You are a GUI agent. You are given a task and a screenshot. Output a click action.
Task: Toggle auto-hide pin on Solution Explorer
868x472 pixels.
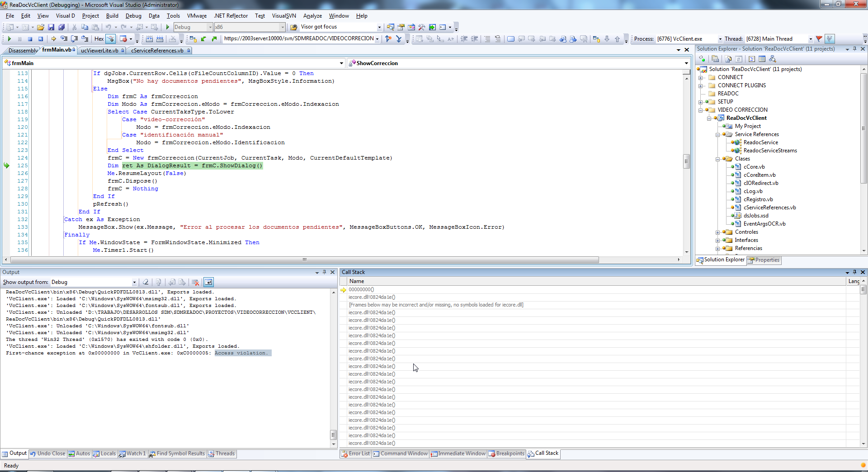[854, 49]
